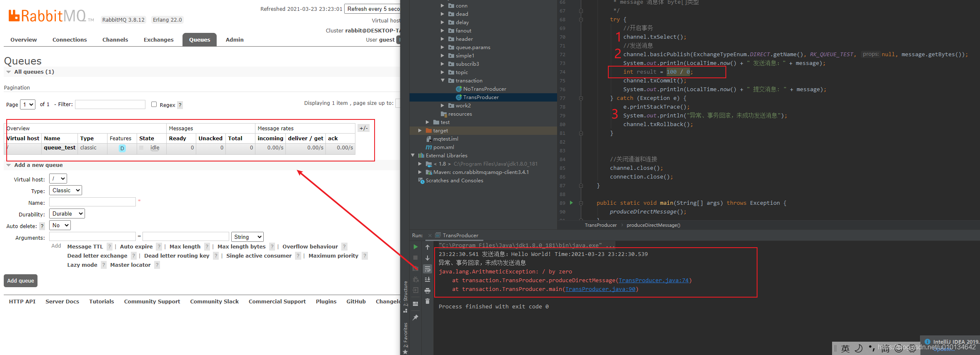Open Auto delete help question mark
Screen dimensions: 980x355
pos(42,226)
